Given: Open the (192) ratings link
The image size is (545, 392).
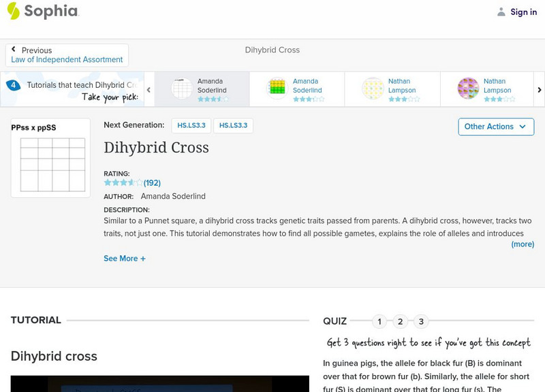Looking at the screenshot, I should pyautogui.click(x=151, y=182).
